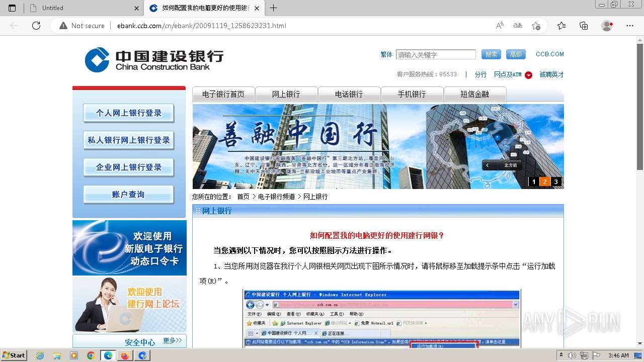Click the red ATM dropdown arrow

528,75
